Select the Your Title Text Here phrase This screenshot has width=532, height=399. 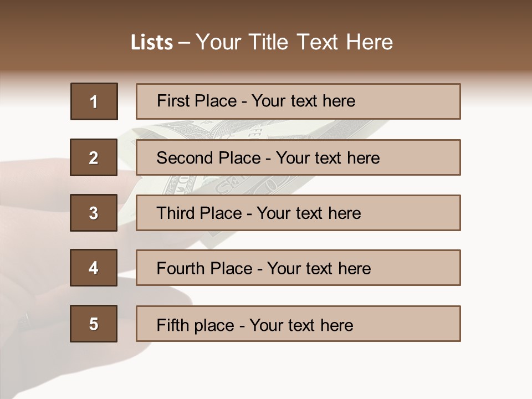click(294, 43)
